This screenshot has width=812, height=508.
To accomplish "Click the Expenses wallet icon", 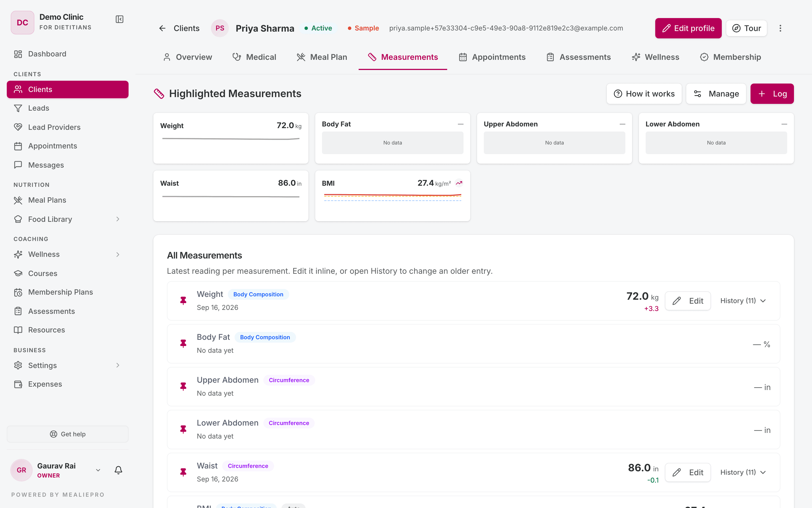I will pos(18,384).
